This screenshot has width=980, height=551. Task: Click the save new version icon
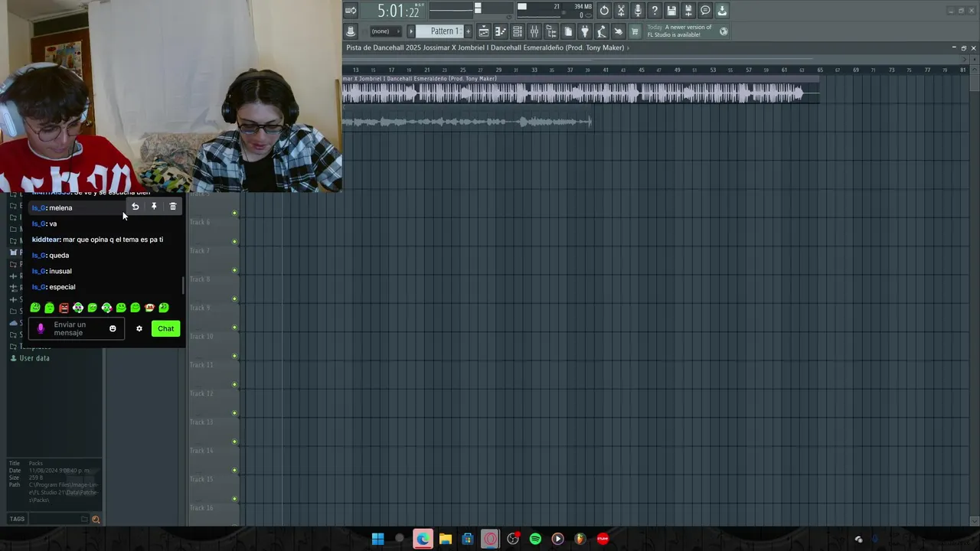tap(688, 11)
